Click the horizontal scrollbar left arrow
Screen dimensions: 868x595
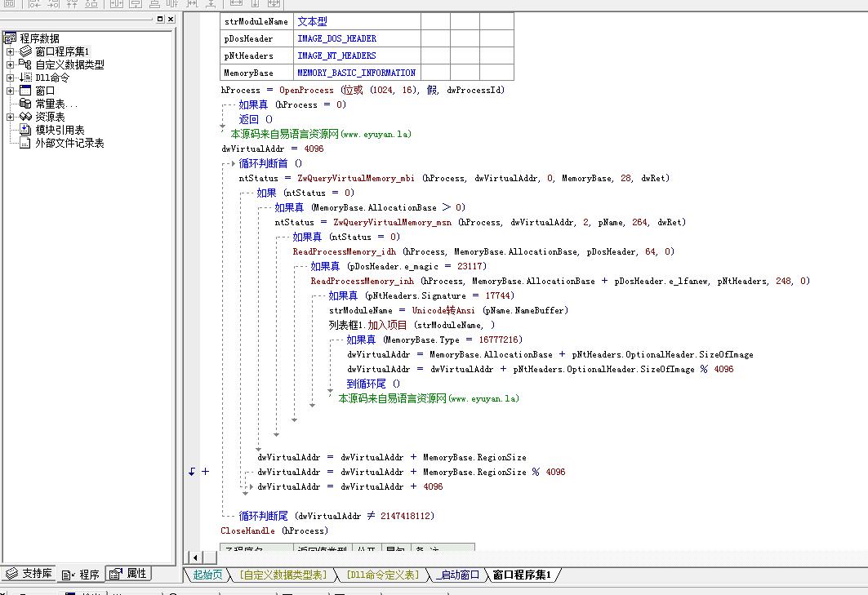(x=195, y=557)
